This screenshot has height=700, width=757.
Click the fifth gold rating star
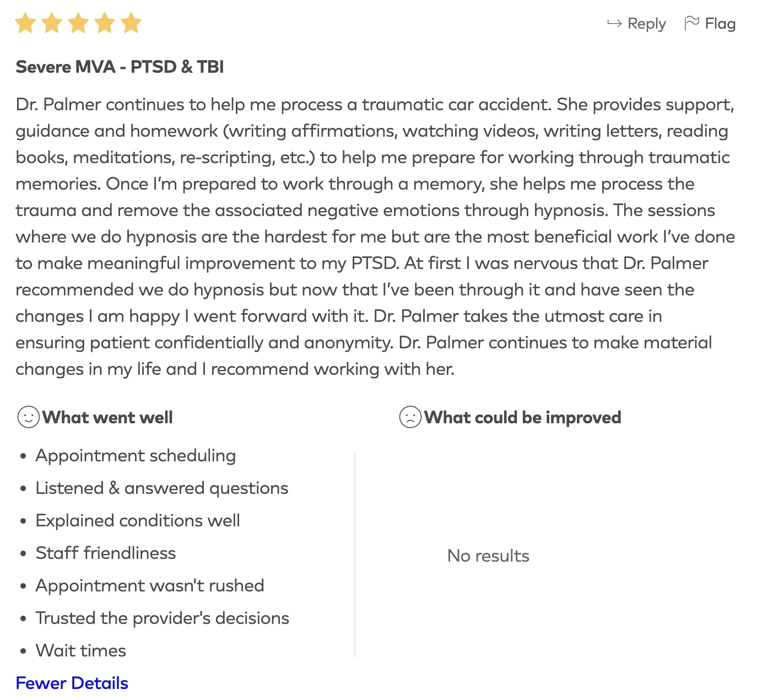pos(131,24)
